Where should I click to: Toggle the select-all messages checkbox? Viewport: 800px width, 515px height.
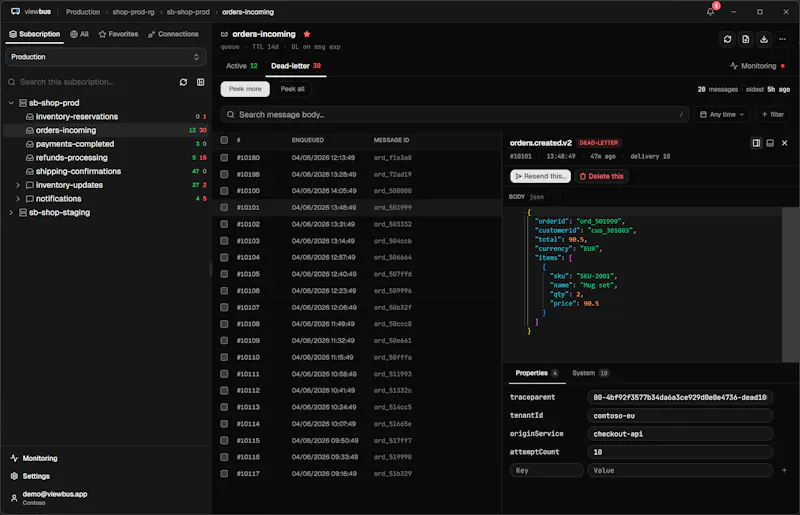point(224,140)
